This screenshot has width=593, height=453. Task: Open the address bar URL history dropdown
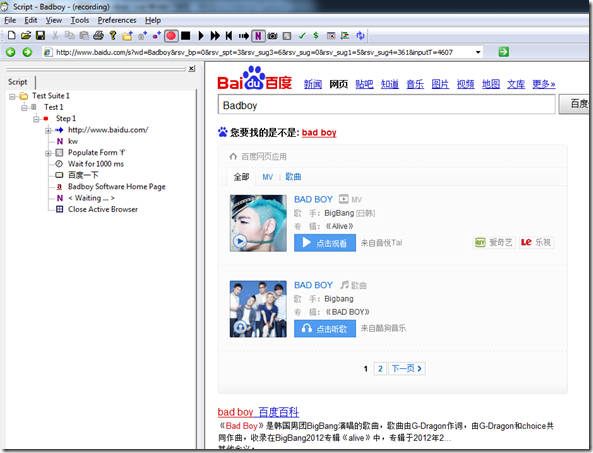[478, 52]
